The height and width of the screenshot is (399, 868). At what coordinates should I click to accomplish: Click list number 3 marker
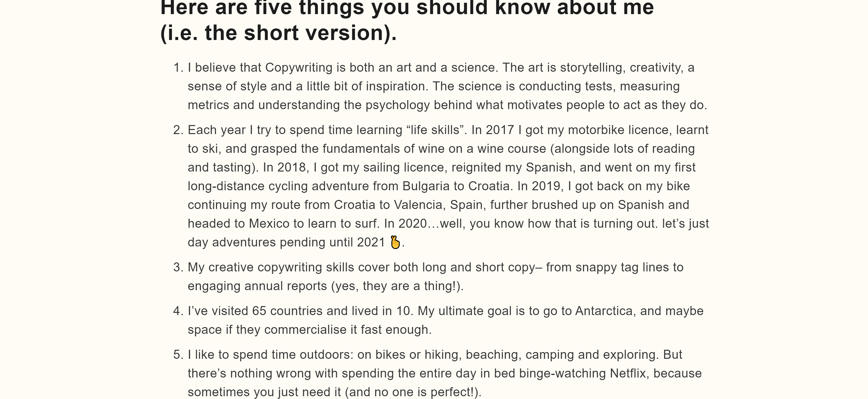click(x=178, y=267)
